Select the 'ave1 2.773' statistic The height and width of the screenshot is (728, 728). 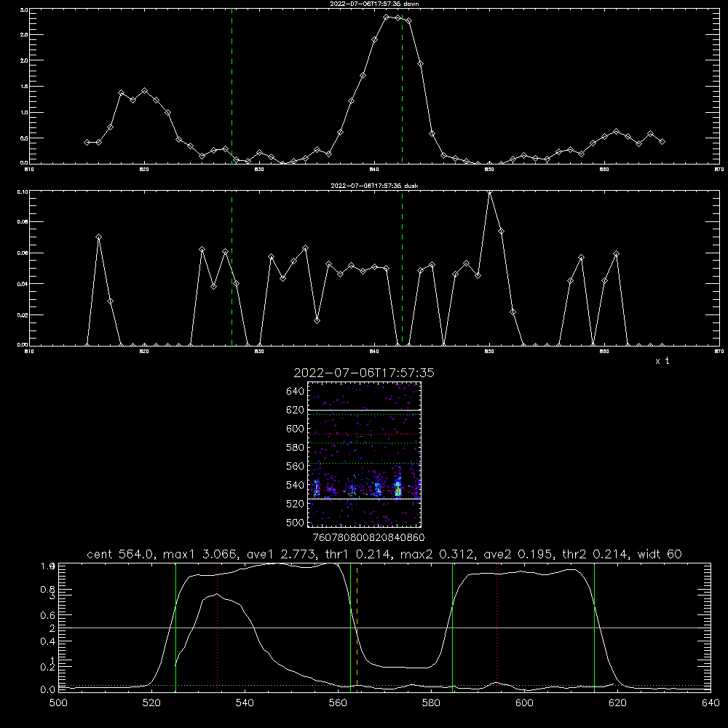pyautogui.click(x=281, y=554)
